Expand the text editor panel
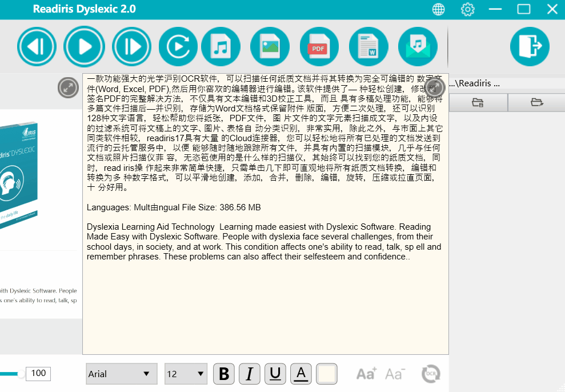Screen dimensions: 565x392 434,87
